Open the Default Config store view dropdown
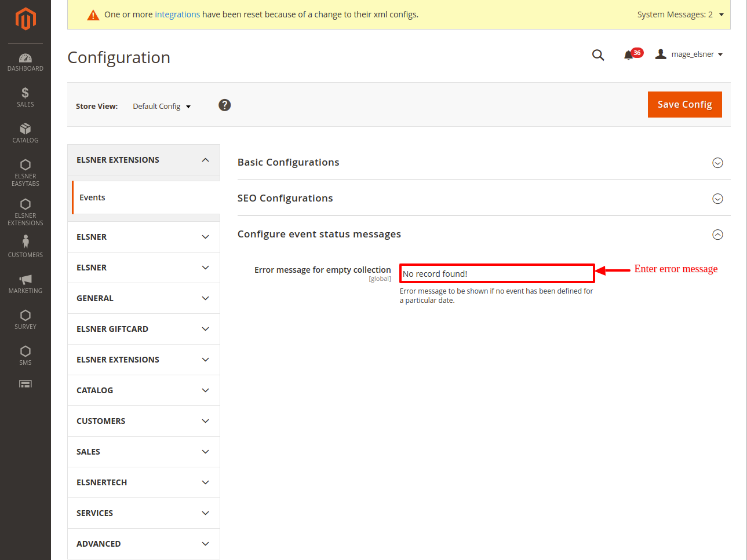Image resolution: width=747 pixels, height=560 pixels. (x=162, y=107)
